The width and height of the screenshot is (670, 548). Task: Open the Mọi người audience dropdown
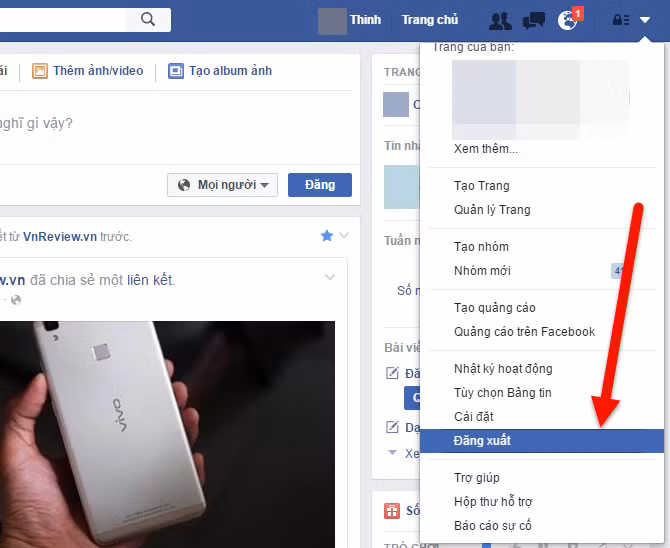tap(223, 185)
